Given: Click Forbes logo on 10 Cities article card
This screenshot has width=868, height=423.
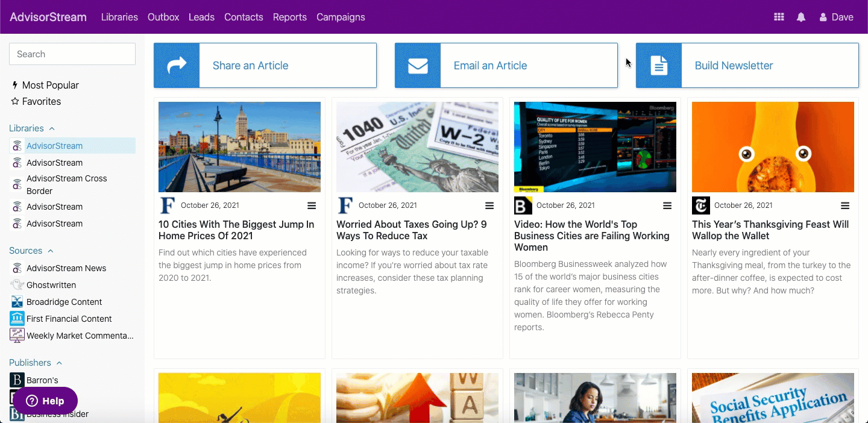Looking at the screenshot, I should [168, 205].
